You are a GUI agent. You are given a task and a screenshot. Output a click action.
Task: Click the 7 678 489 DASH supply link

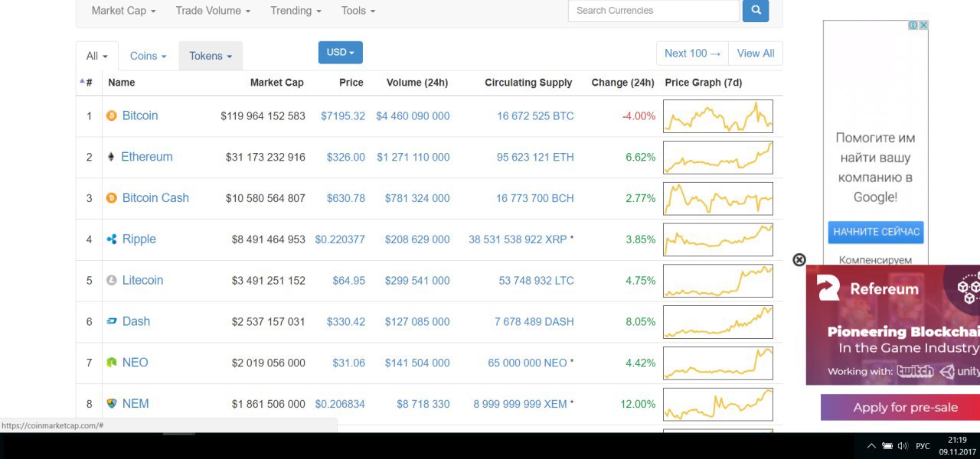pos(534,322)
